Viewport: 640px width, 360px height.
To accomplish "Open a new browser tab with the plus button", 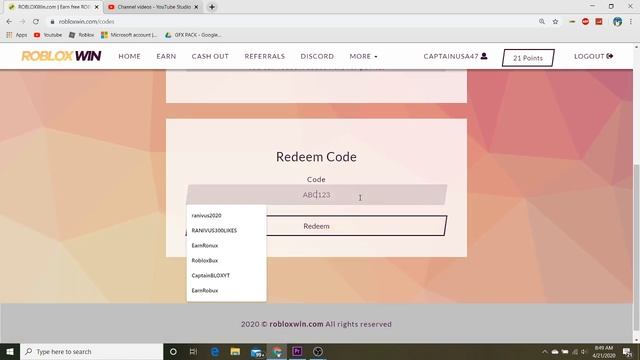I will tap(212, 7).
